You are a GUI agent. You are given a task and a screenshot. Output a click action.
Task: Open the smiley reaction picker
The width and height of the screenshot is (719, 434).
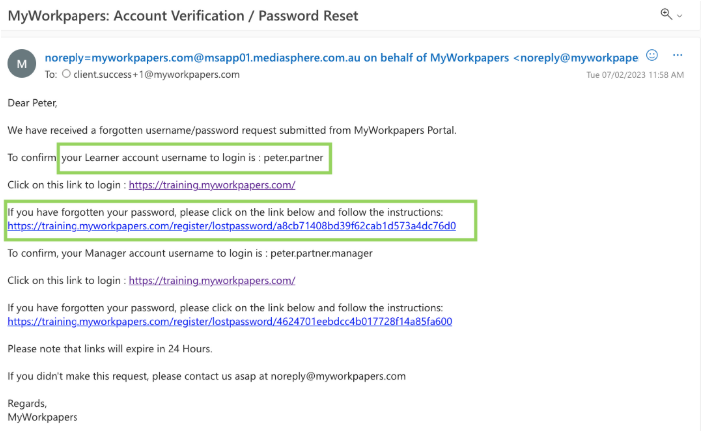652,54
